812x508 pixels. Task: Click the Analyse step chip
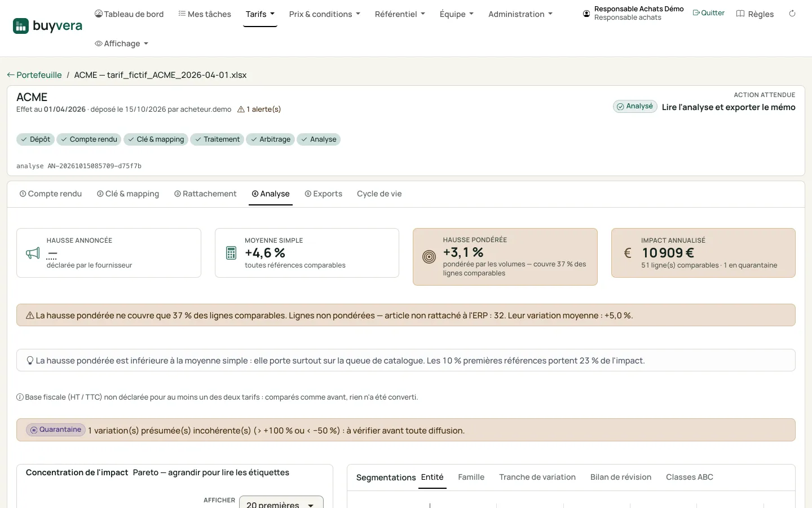point(319,139)
